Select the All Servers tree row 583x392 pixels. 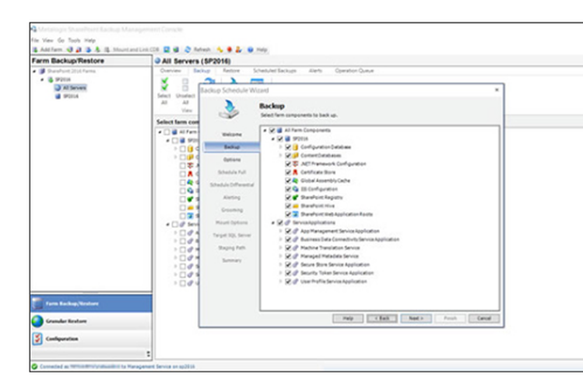tap(71, 88)
